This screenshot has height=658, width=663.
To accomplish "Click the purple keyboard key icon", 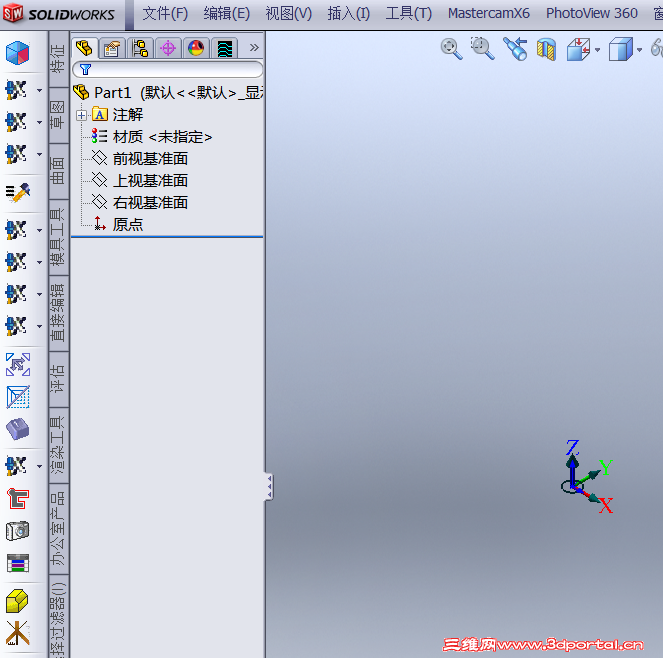I will 17,429.
